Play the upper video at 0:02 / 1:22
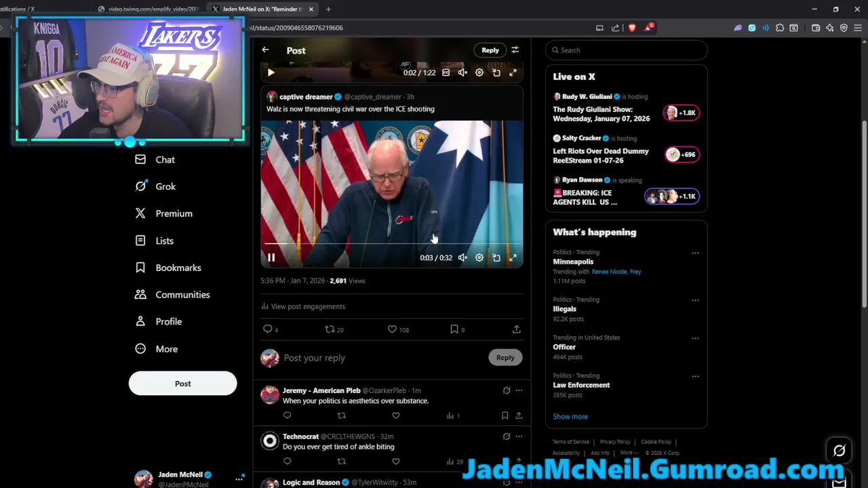 tap(271, 73)
